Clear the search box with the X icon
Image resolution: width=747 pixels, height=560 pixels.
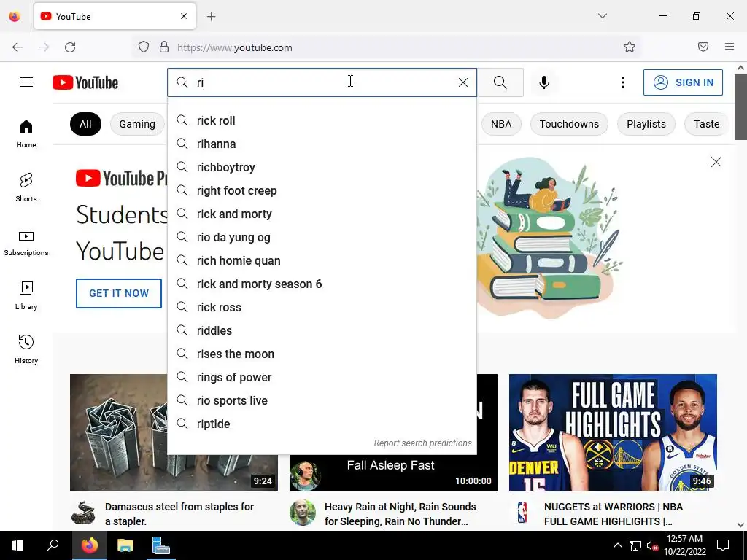(x=463, y=82)
